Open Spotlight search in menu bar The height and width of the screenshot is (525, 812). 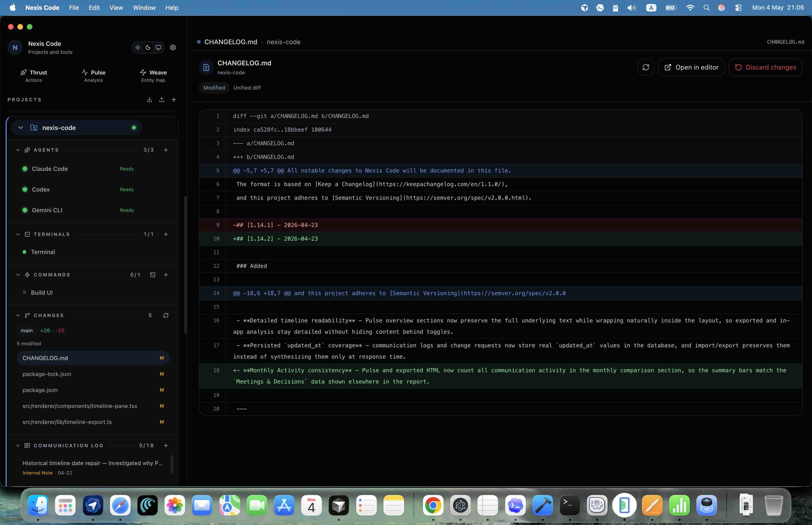(x=706, y=8)
